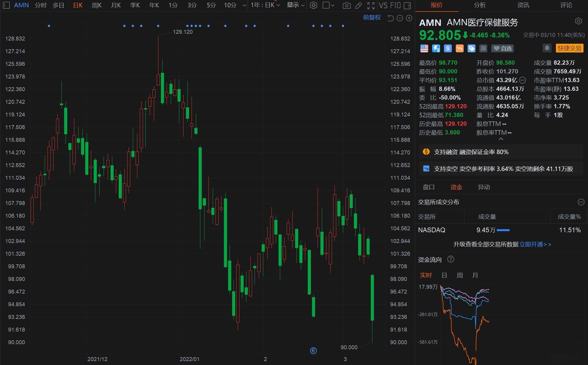The image size is (588, 365).
Task: Toggle the right sidebar panel icon
Action: coord(407,5)
